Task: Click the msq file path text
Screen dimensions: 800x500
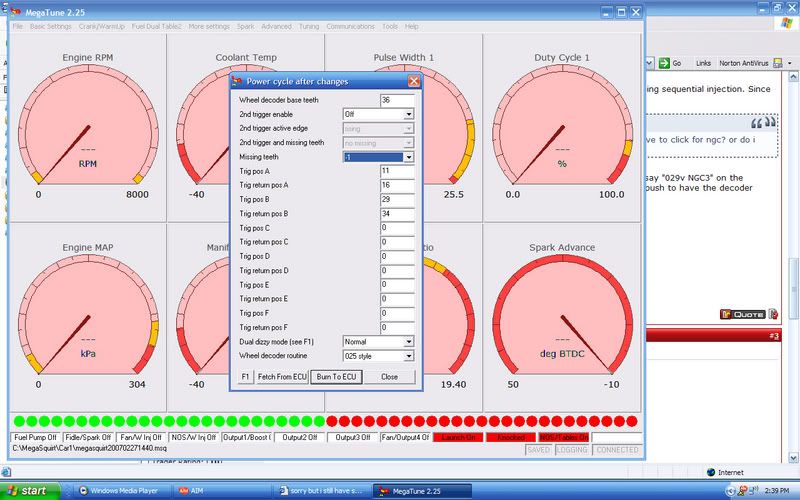Action: tap(89, 448)
